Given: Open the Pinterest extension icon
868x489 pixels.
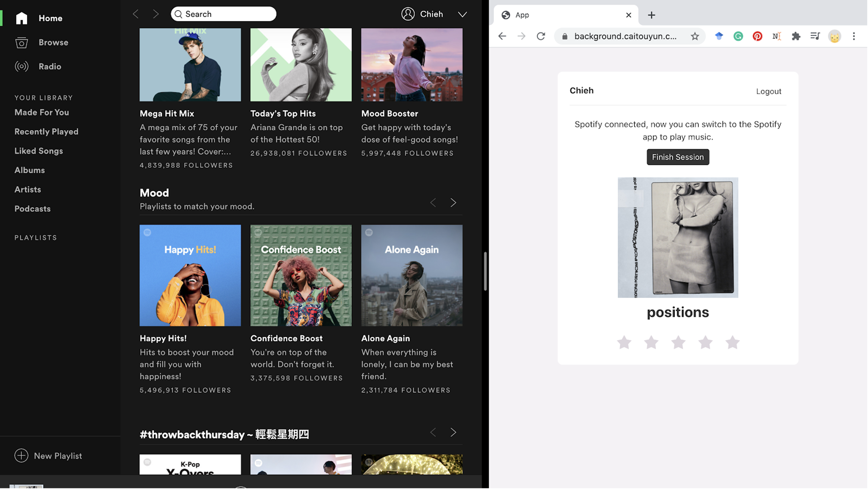Looking at the screenshot, I should tap(757, 36).
